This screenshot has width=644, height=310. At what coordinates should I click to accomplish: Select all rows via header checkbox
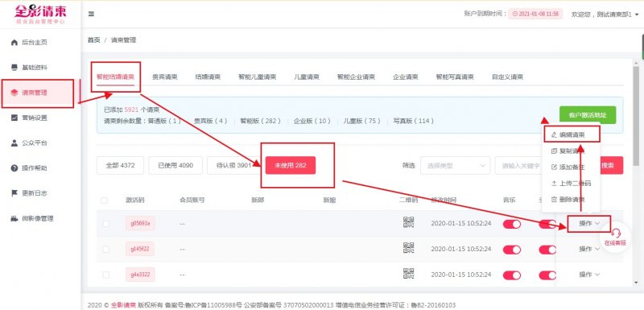pyautogui.click(x=104, y=200)
